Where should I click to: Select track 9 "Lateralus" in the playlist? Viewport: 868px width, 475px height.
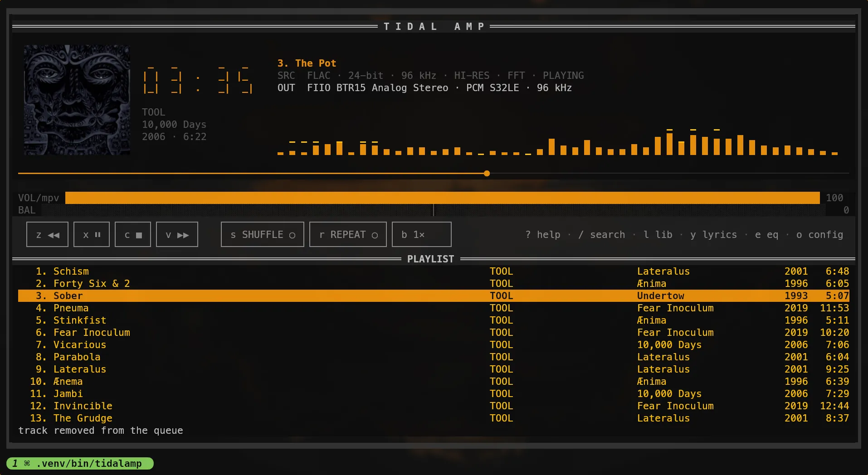click(x=434, y=369)
